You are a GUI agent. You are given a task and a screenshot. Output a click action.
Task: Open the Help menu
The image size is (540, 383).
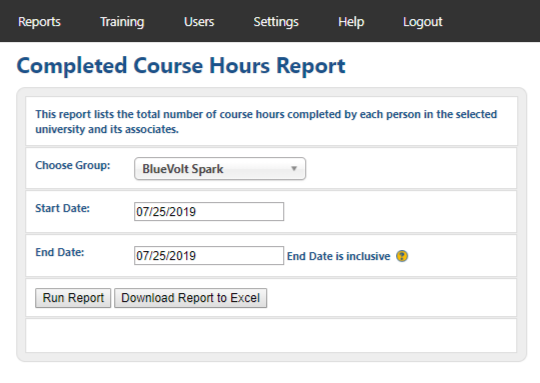coord(351,22)
